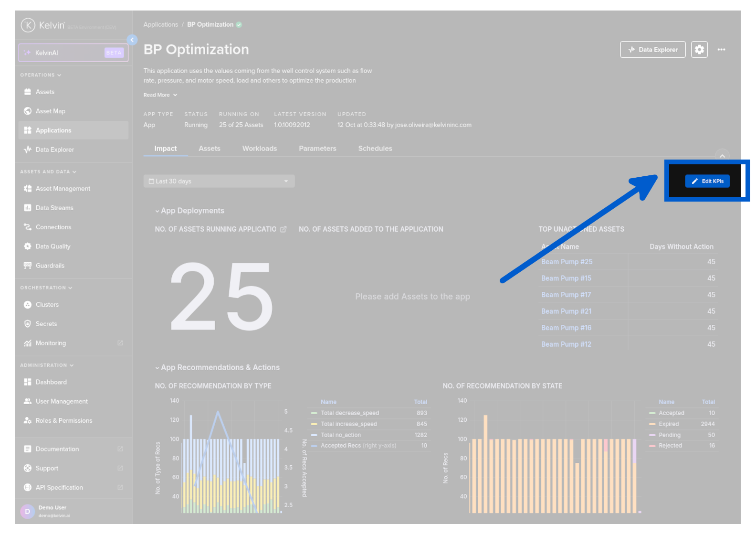Open Asset Map from the sidebar
Image resolution: width=756 pixels, height=535 pixels.
coord(50,111)
